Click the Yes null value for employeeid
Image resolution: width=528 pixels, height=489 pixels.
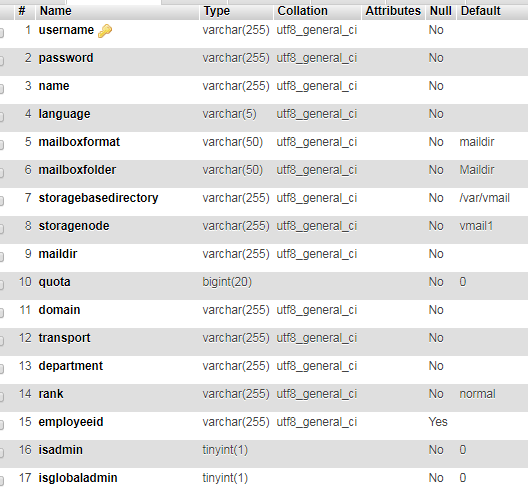point(438,422)
